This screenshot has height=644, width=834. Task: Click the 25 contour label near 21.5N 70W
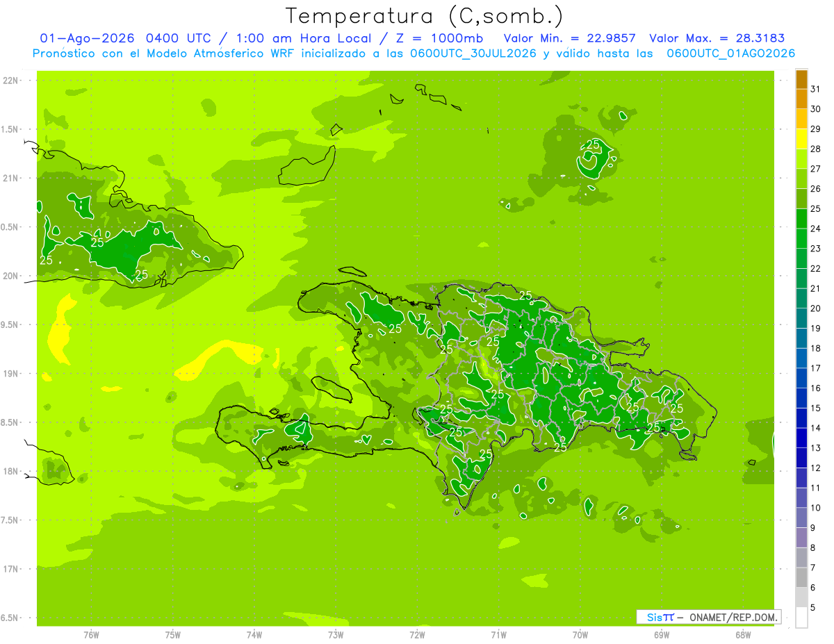[593, 145]
